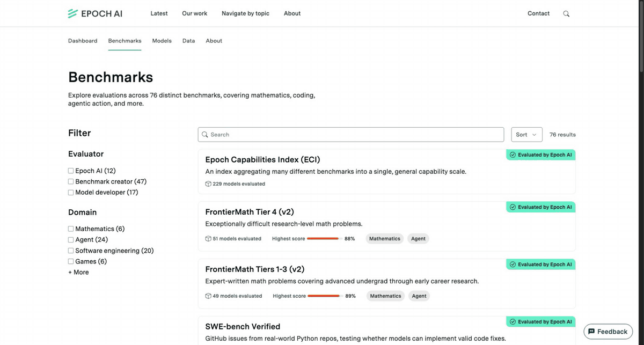Enable the Epoch AI (12) evaluator filter
The image size is (644, 345).
click(x=71, y=171)
